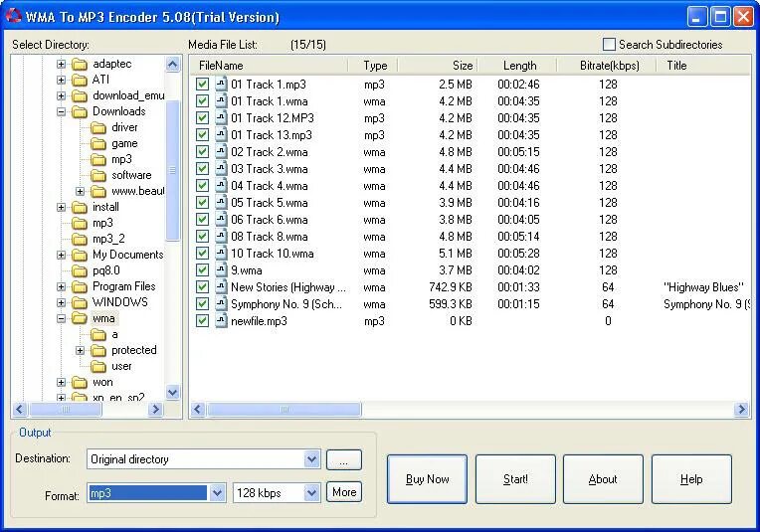The height and width of the screenshot is (532, 760).
Task: Expand the My Documents folder
Action: click(x=61, y=255)
